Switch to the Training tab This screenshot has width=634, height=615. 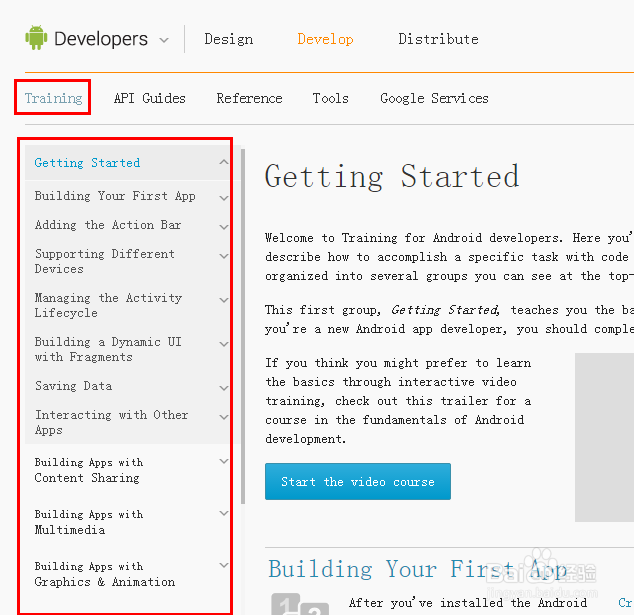[x=53, y=98]
